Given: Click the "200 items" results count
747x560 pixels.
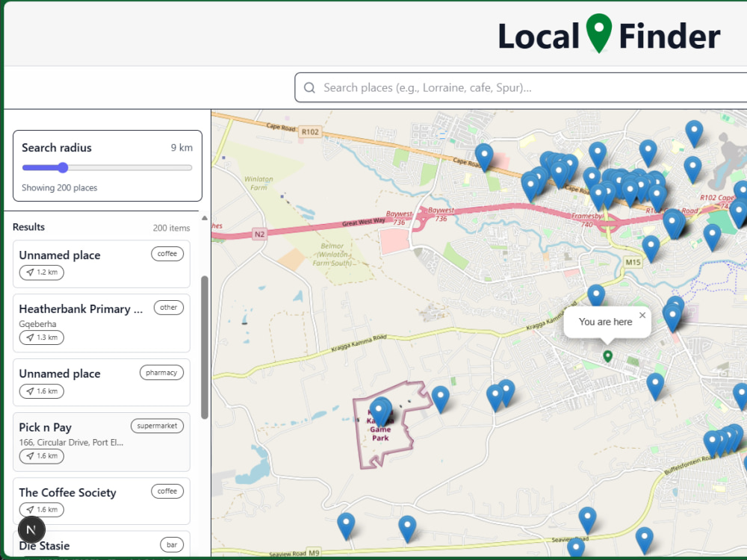Looking at the screenshot, I should coord(172,228).
